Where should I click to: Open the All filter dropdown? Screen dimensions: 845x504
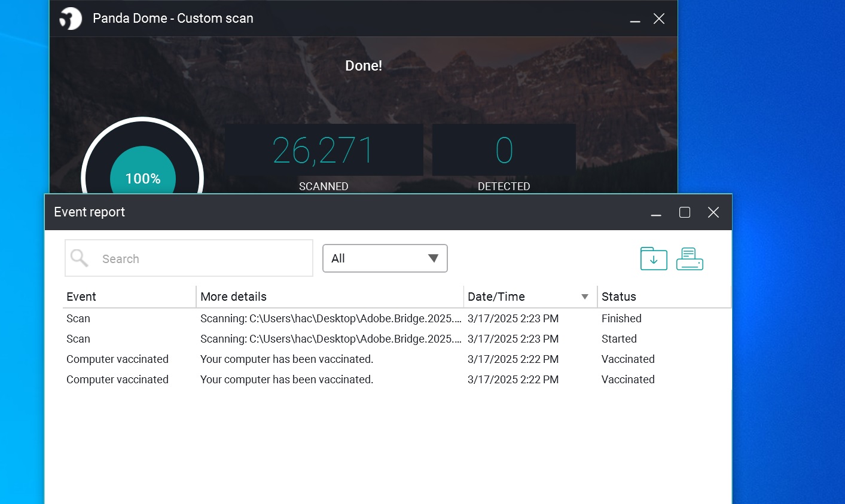[385, 258]
